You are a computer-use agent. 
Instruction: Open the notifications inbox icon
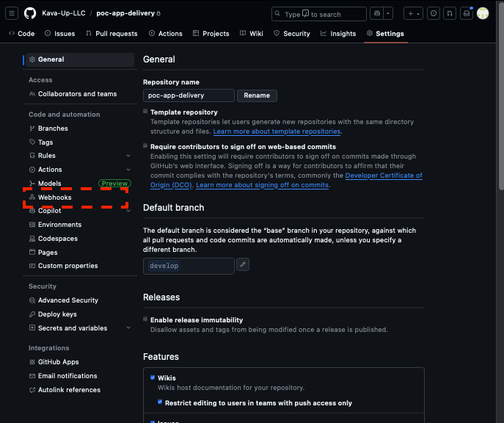coord(465,13)
